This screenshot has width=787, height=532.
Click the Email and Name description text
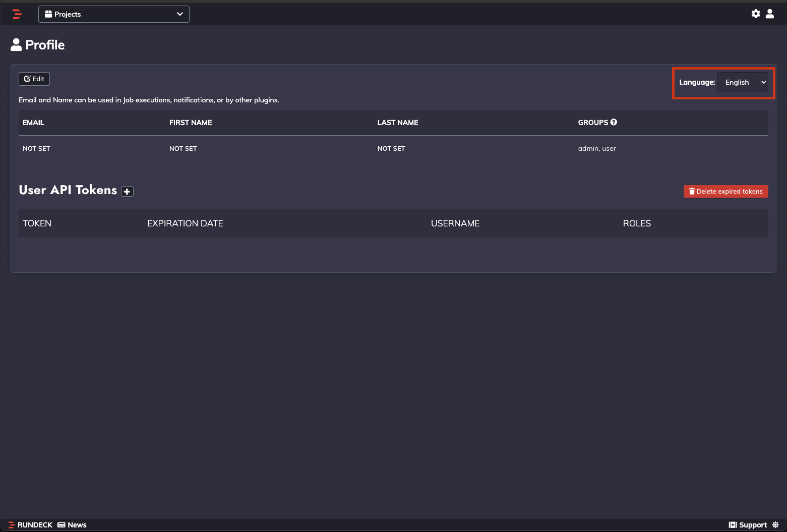tap(149, 100)
